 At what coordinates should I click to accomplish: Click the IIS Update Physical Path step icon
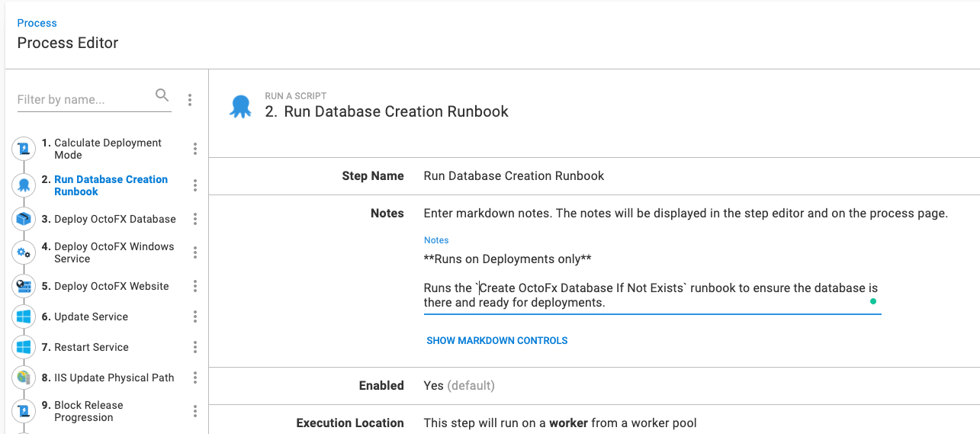tap(24, 378)
